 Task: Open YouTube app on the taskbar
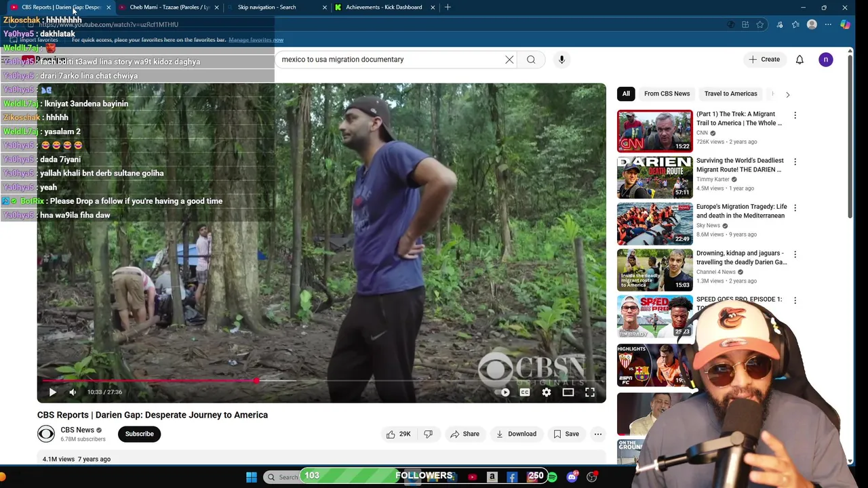tap(473, 477)
